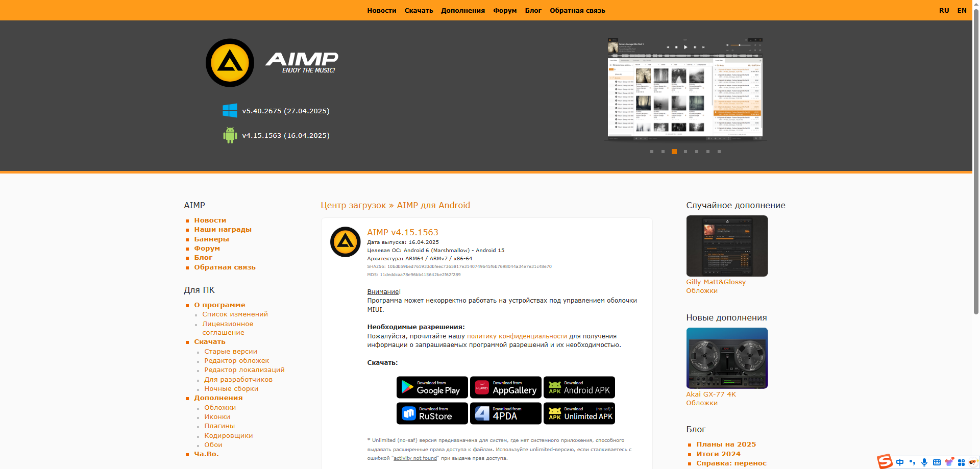The width and height of the screenshot is (980, 469).
Task: Click the AIMP icon next to AIMP v4.15.1563 heading
Action: click(x=345, y=242)
